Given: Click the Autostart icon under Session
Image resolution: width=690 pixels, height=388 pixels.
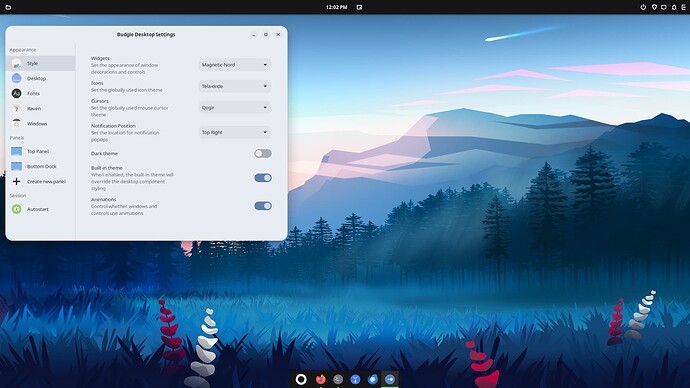Looking at the screenshot, I should pos(16,209).
